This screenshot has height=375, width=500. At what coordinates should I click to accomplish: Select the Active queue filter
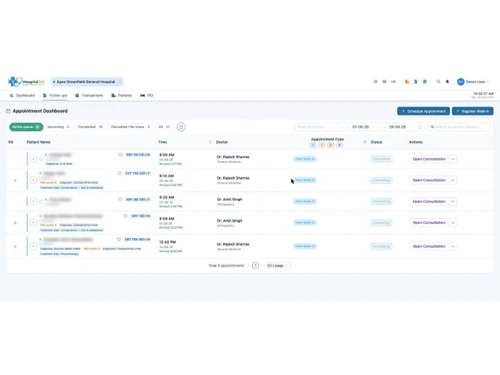(x=26, y=127)
